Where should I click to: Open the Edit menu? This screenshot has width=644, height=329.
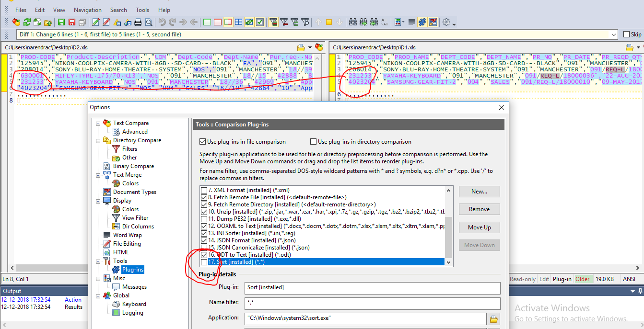[x=40, y=10]
